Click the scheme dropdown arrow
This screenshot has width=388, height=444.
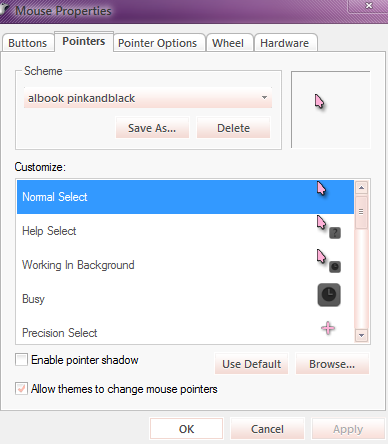(264, 98)
